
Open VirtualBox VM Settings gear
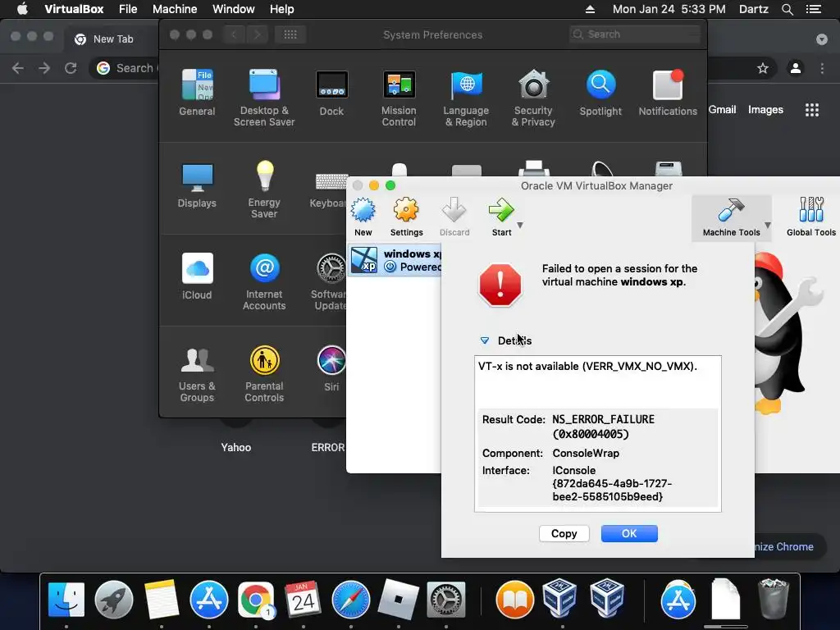(x=406, y=217)
